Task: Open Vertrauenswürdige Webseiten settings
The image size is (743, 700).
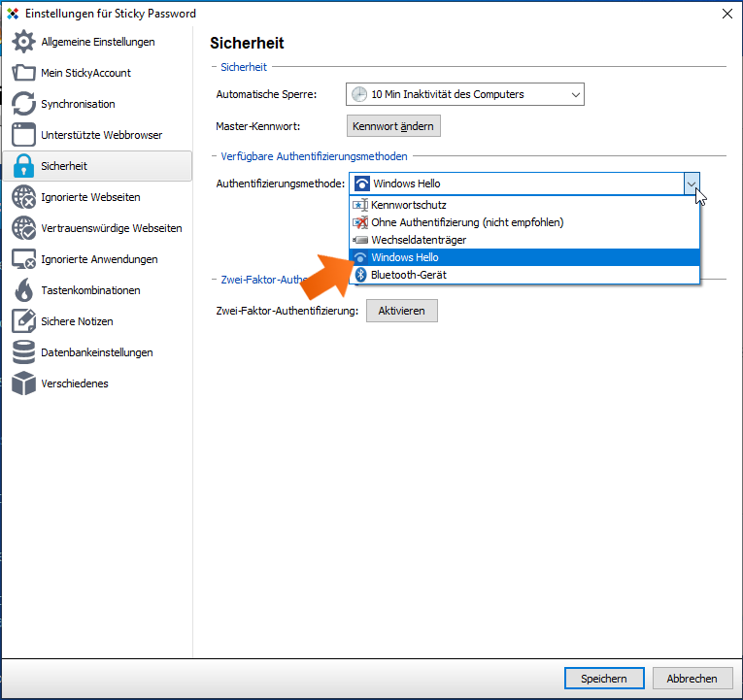Action: tap(98, 228)
